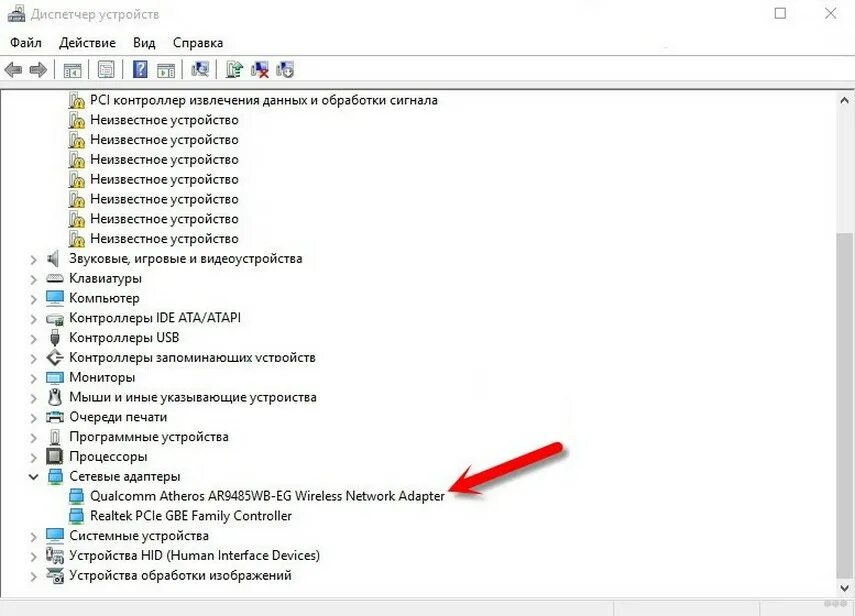The height and width of the screenshot is (616, 855).
Task: Close the Диспетчер устройств window
Action: 830,13
